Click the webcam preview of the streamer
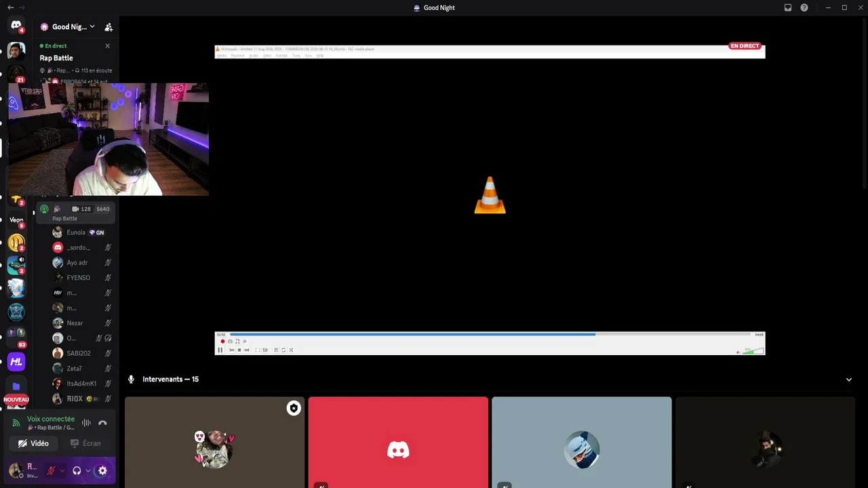Screen dimensions: 868x488 pos(108,140)
